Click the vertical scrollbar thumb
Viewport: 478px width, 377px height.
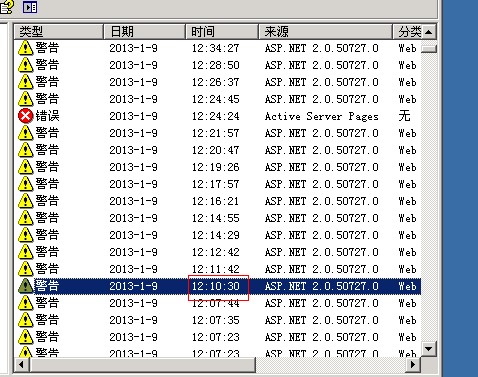[x=429, y=49]
